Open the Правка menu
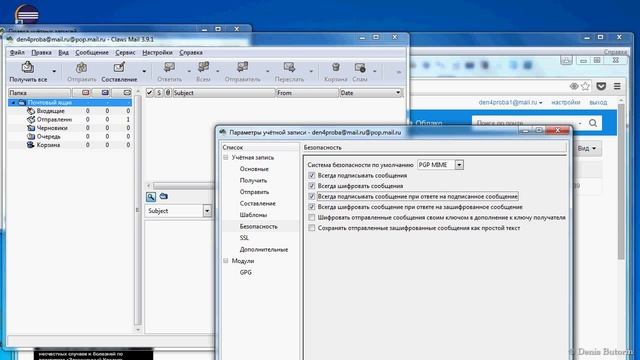Image resolution: width=640 pixels, height=360 pixels. tap(41, 53)
